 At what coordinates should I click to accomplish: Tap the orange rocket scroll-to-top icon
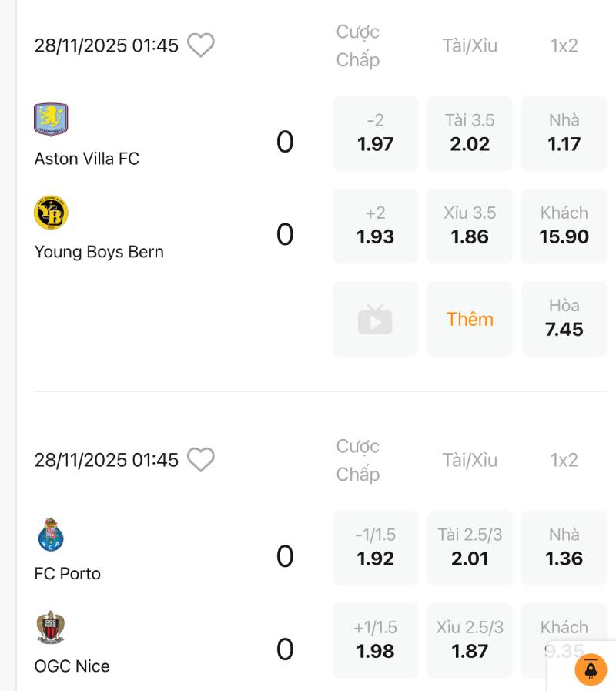click(591, 669)
